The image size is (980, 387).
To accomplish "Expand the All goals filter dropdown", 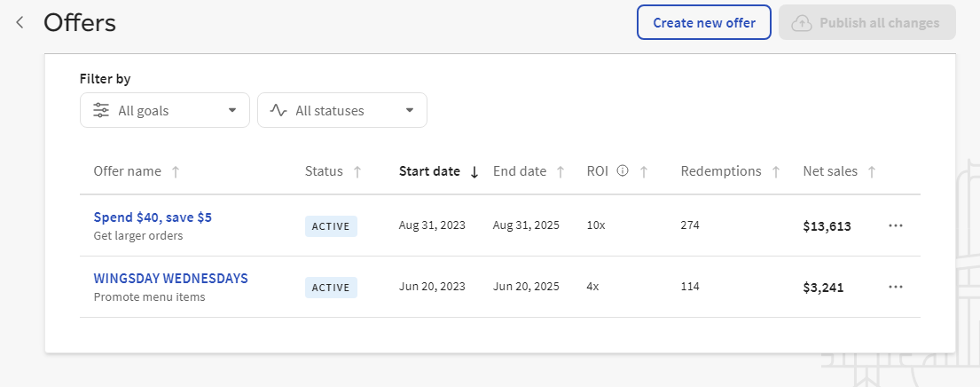I will click(x=165, y=111).
